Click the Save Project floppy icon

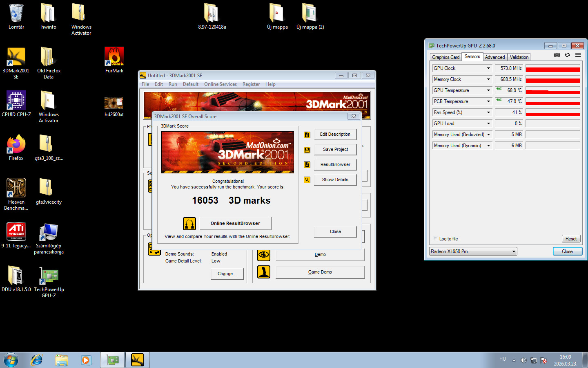tap(307, 150)
